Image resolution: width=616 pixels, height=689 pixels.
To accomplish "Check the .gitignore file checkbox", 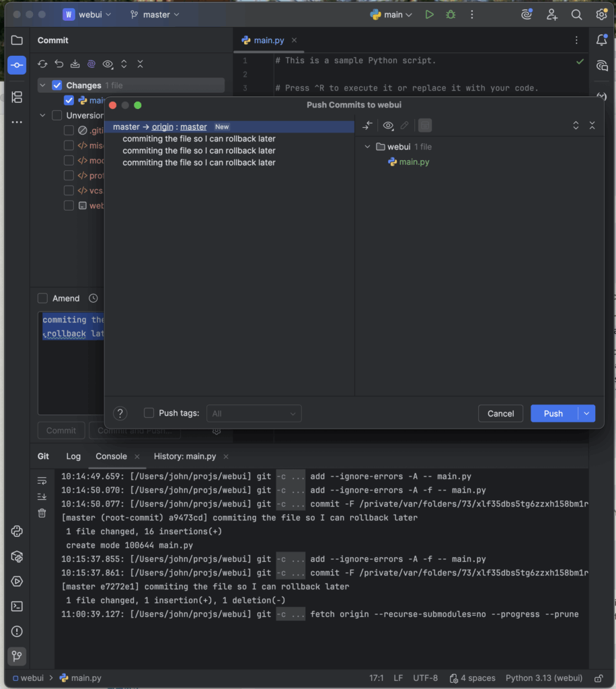I will point(69,131).
